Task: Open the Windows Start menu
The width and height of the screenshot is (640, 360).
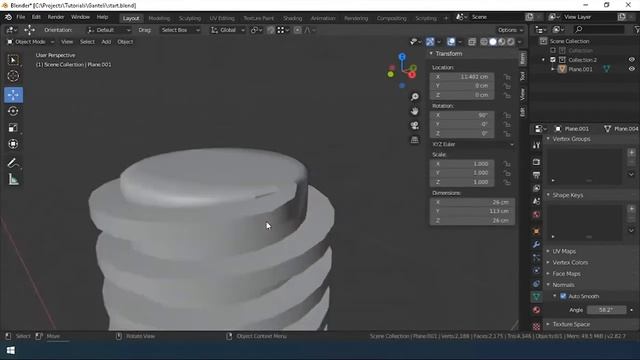Action: (x=11, y=351)
